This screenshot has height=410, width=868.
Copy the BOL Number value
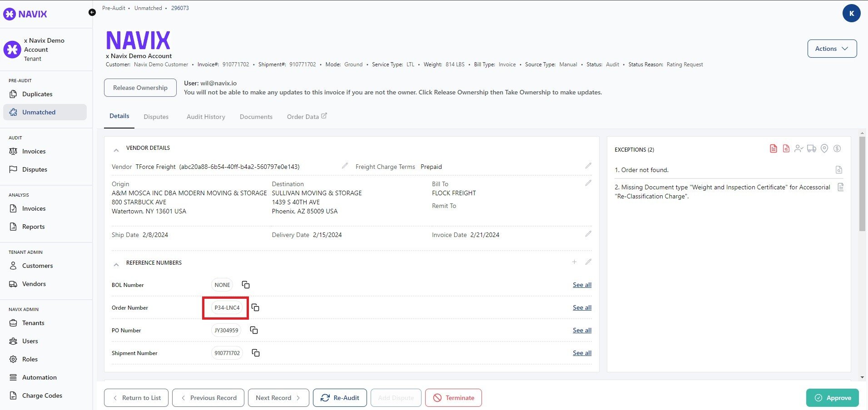click(x=246, y=285)
